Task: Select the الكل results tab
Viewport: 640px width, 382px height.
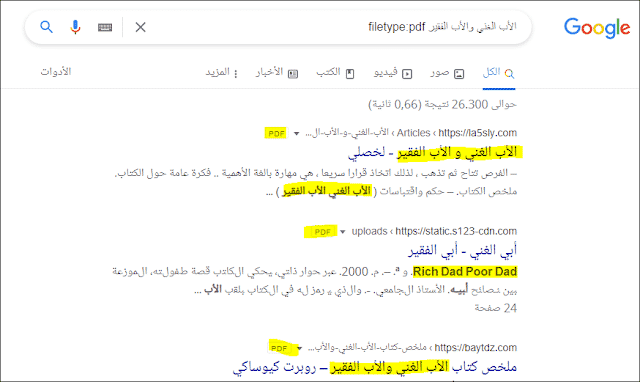Action: pyautogui.click(x=499, y=73)
